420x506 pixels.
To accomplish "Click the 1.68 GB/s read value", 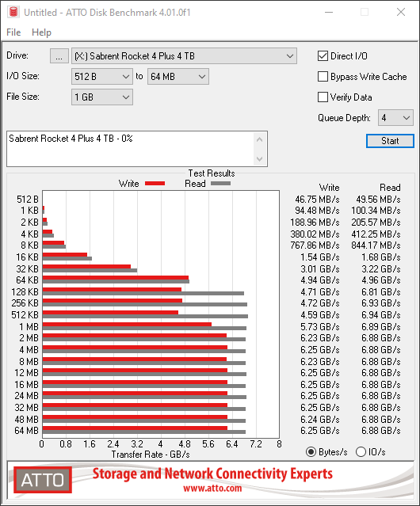I will tap(381, 257).
